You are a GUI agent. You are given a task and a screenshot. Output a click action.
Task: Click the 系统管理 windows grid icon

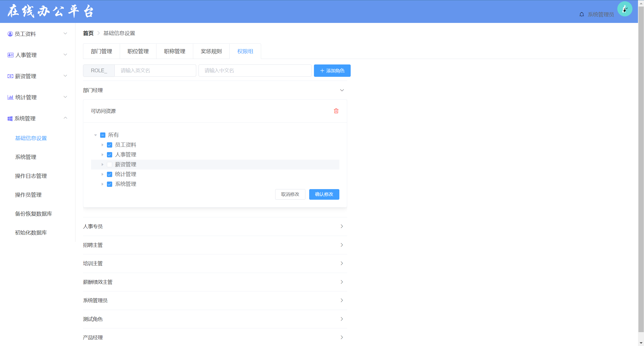tap(10, 119)
